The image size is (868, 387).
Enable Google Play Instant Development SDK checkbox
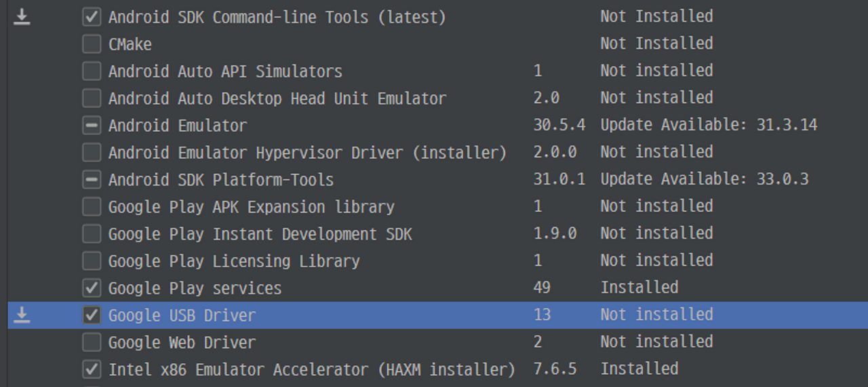[92, 234]
